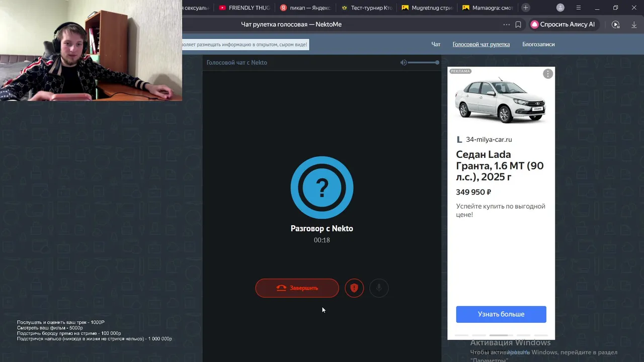The image size is (644, 362).
Task: Toggle the microphone mute button
Action: point(379,288)
